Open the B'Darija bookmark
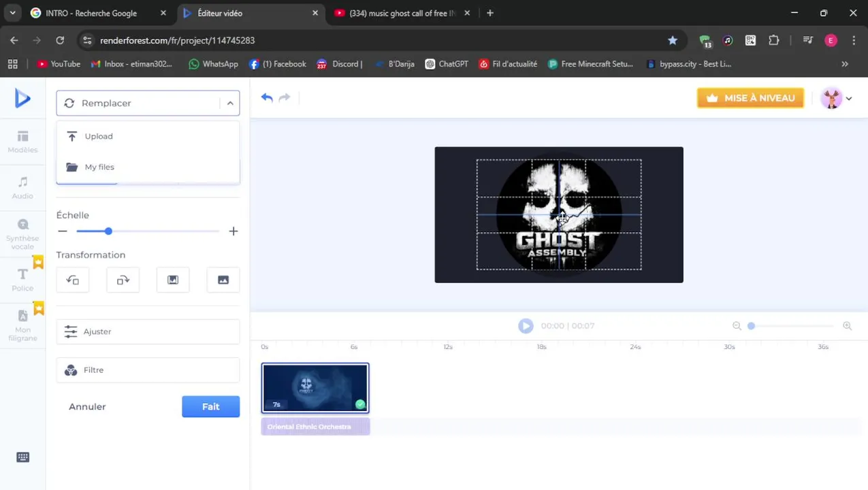 tap(394, 64)
